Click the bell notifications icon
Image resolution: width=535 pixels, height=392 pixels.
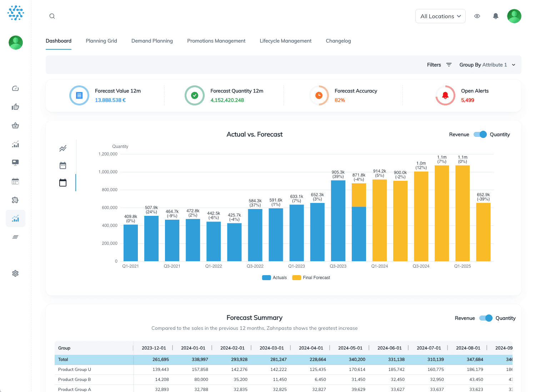495,16
